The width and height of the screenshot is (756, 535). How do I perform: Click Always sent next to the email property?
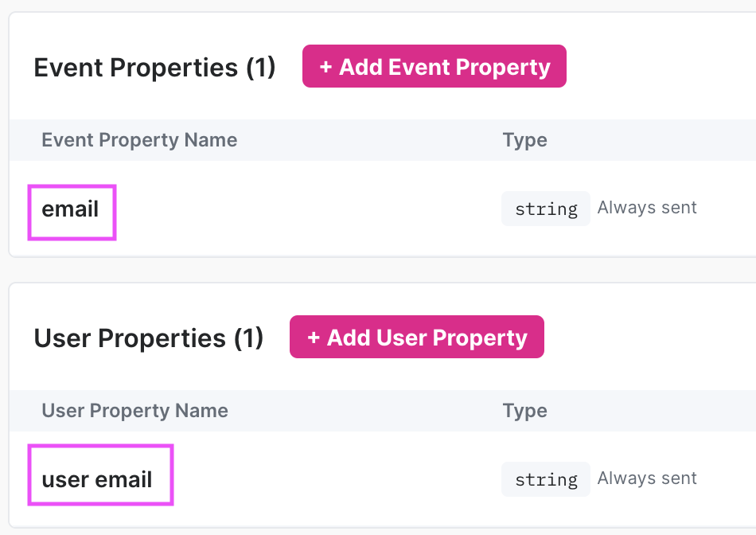[647, 207]
